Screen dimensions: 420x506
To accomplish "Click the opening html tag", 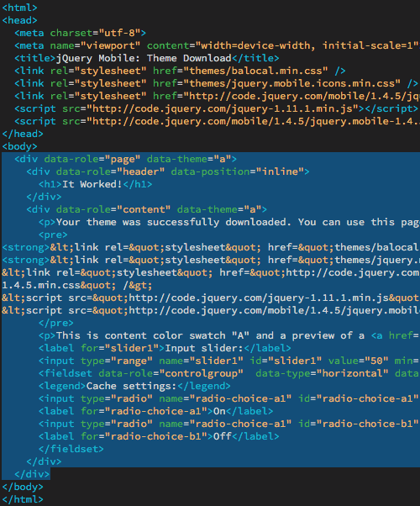I will coord(19,8).
